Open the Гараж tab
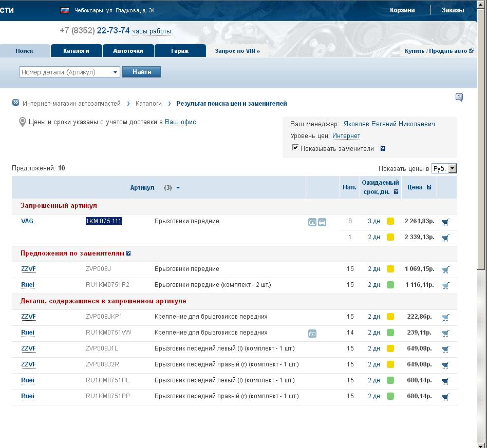Screen dimensions: 487x448 coord(180,51)
